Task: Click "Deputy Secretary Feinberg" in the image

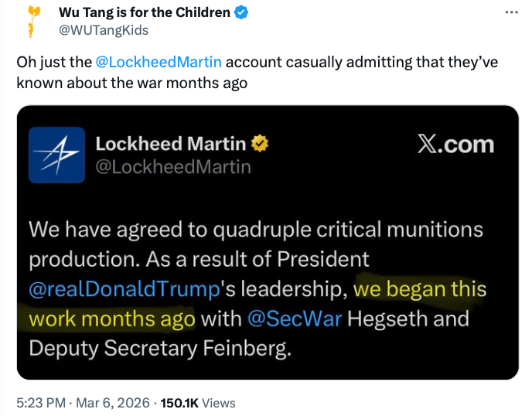Action: [x=161, y=348]
